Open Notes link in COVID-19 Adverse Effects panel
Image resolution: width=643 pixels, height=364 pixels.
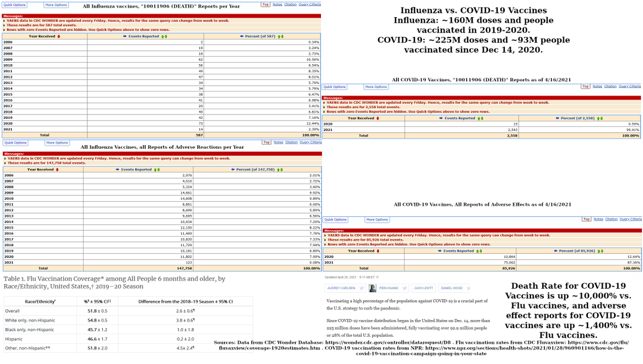(x=599, y=219)
